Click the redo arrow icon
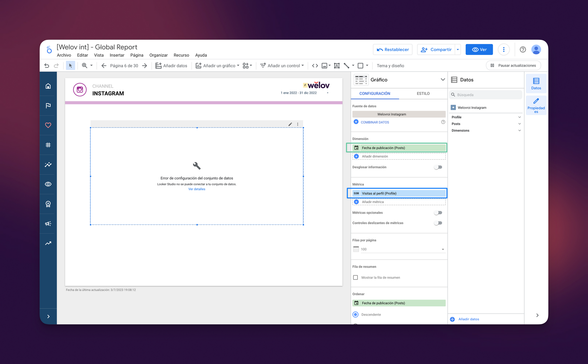 click(x=56, y=66)
